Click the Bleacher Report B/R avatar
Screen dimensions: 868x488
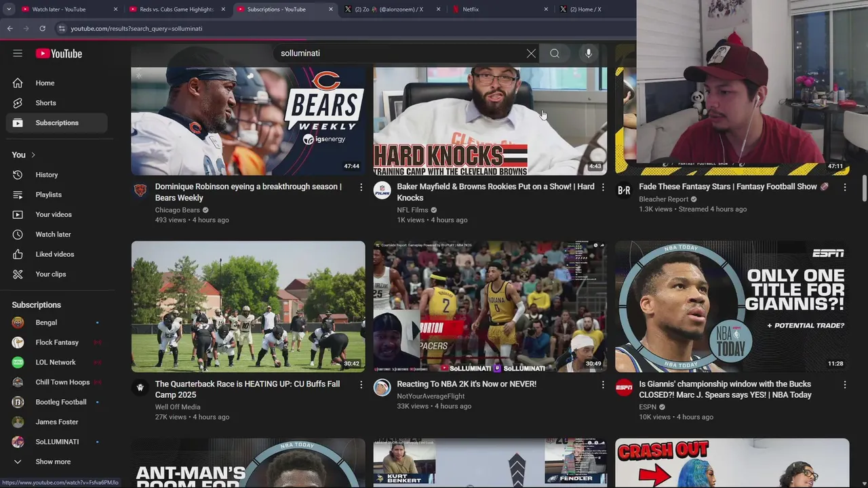[624, 190]
